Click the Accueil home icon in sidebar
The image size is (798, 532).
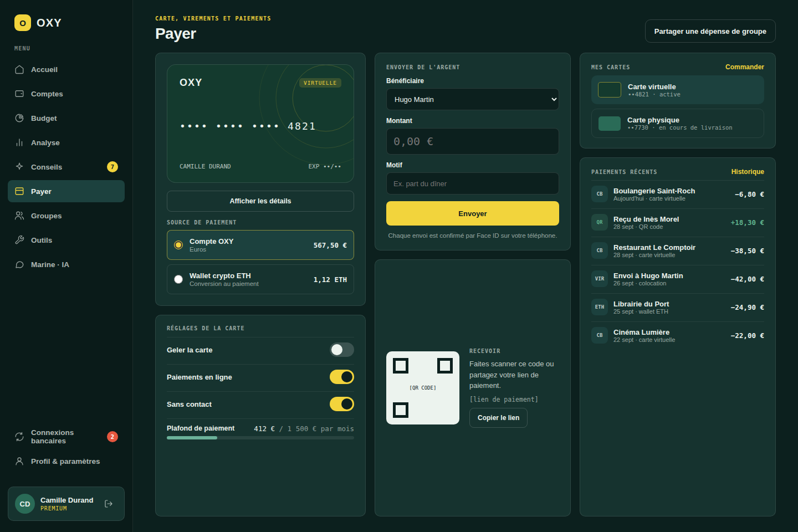coord(19,69)
